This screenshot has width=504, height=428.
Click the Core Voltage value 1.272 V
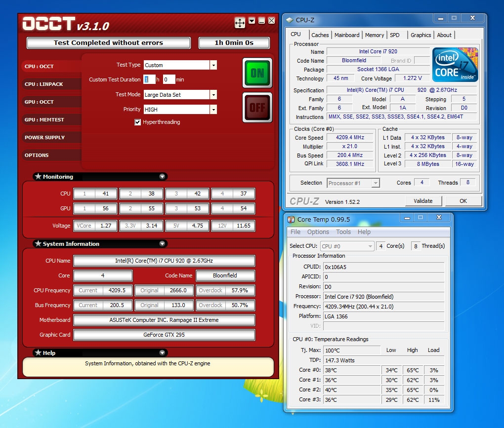tap(413, 78)
